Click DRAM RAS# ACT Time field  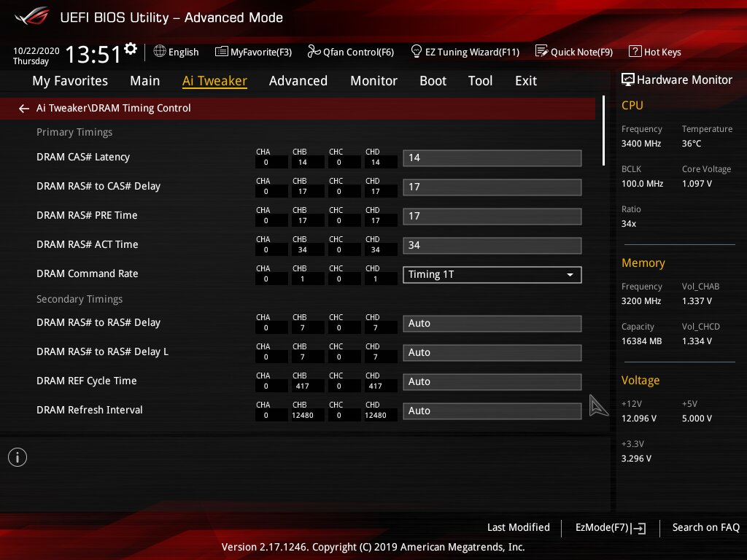pos(492,245)
